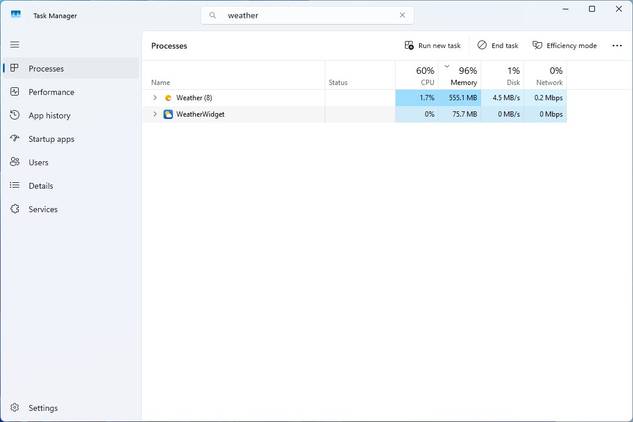Click WeatherWidget 0% CPU cell
The height and width of the screenshot is (422, 633).
pyautogui.click(x=416, y=114)
